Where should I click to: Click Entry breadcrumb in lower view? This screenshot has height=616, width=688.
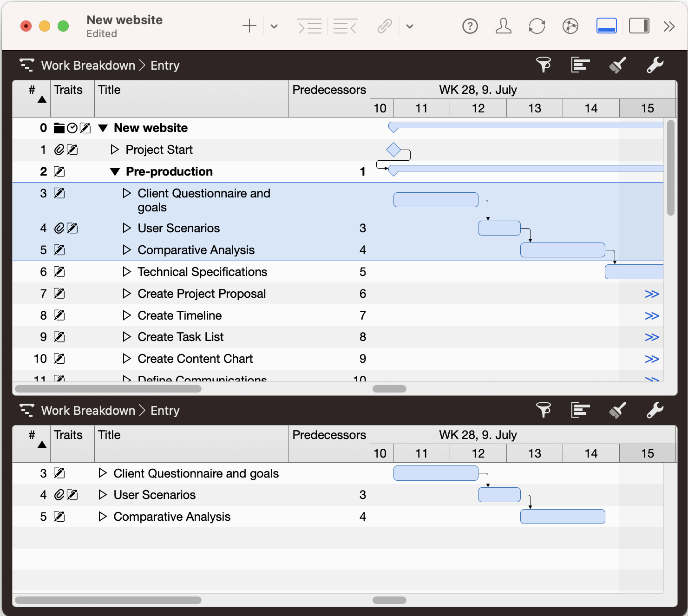[165, 411]
